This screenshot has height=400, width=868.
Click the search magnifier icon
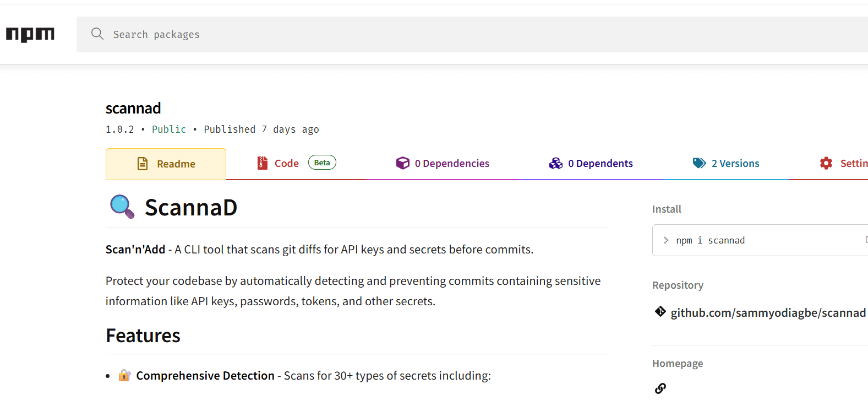(97, 34)
